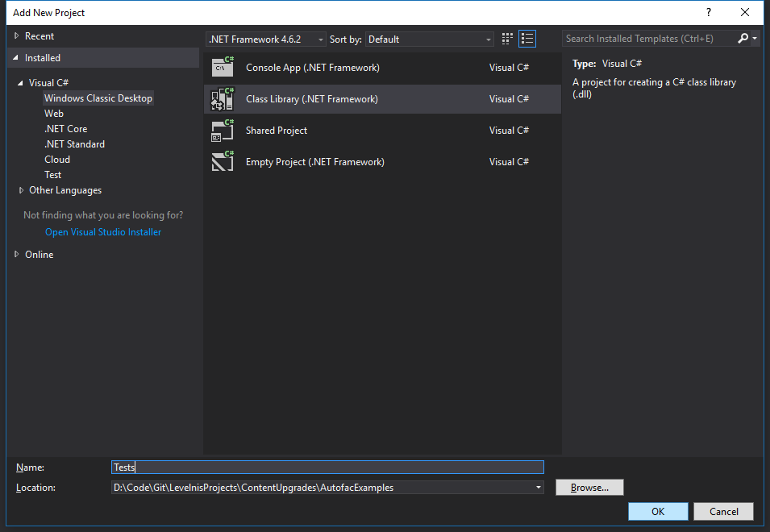Collapse the Visual C# node
Image resolution: width=770 pixels, height=532 pixels.
tap(20, 83)
